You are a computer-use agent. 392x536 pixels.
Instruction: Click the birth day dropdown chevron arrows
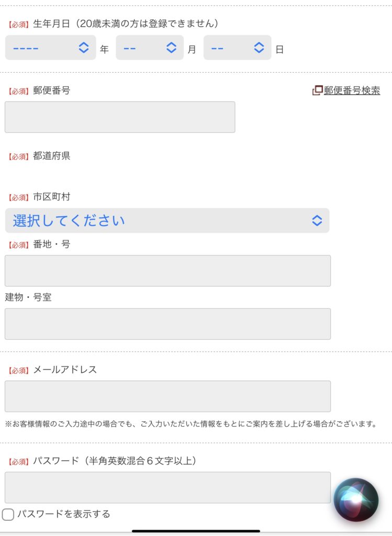tap(259, 48)
